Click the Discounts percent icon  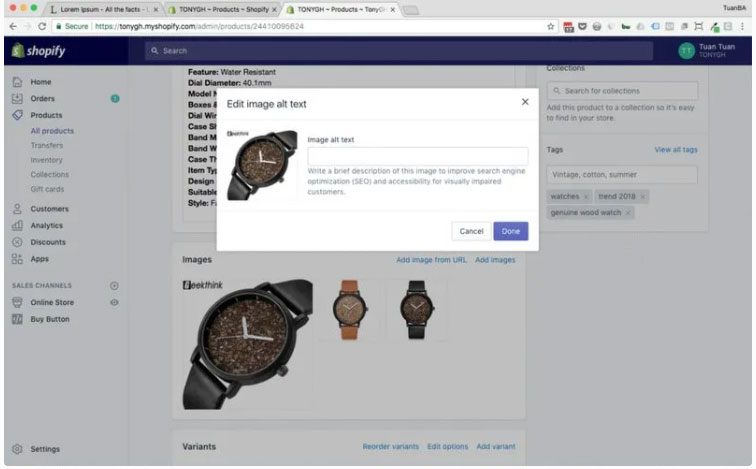click(17, 242)
